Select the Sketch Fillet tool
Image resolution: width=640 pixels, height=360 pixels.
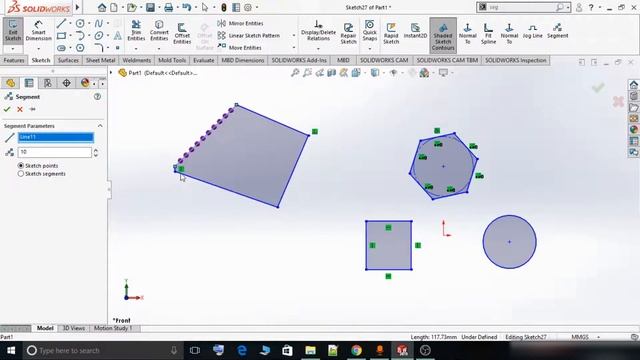pyautogui.click(x=99, y=48)
